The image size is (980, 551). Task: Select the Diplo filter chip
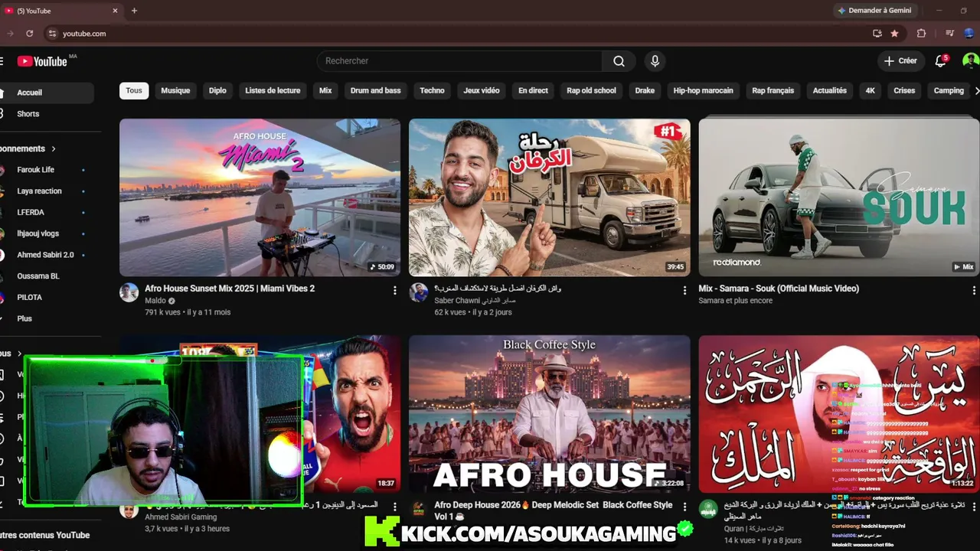click(217, 90)
